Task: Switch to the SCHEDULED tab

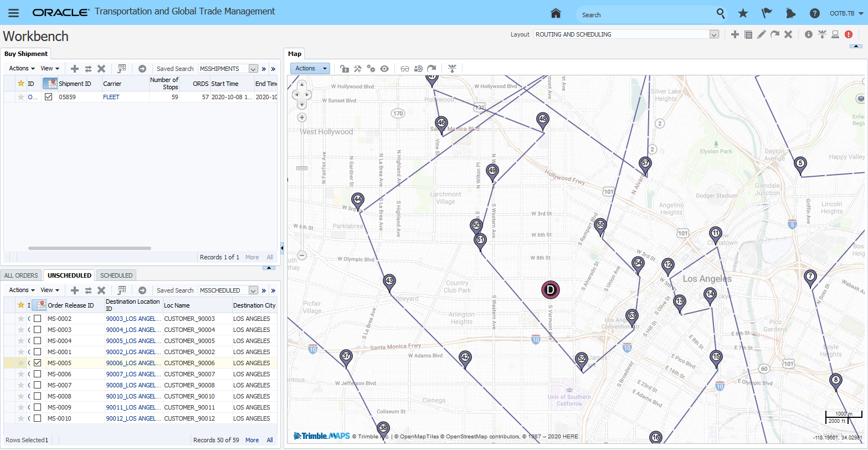Action: tap(116, 275)
